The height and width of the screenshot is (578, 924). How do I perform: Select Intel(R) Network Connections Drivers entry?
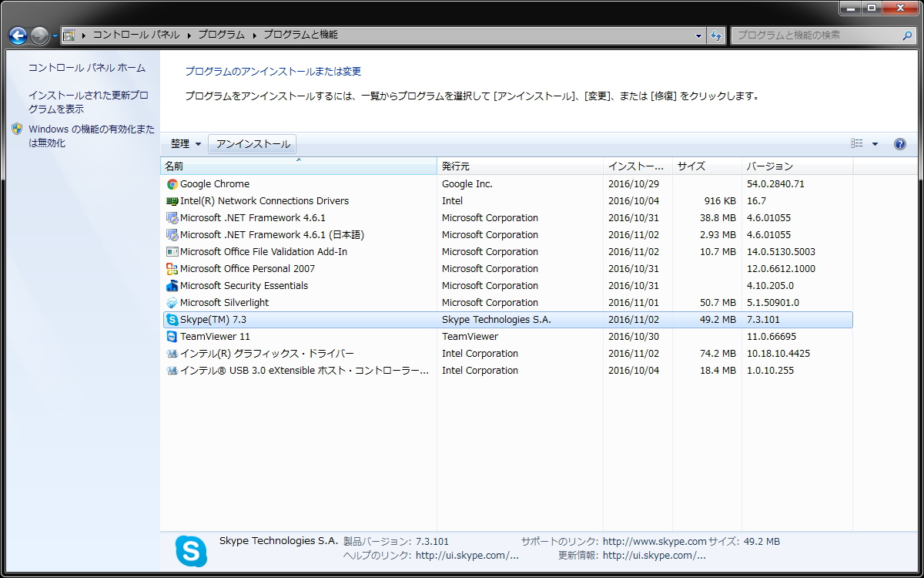point(507,201)
